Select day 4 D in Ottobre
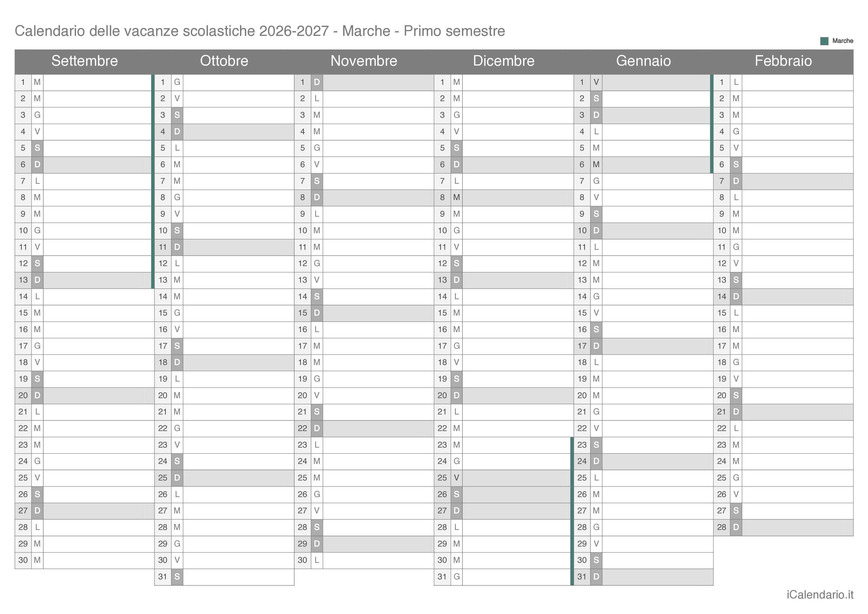 [x=224, y=132]
